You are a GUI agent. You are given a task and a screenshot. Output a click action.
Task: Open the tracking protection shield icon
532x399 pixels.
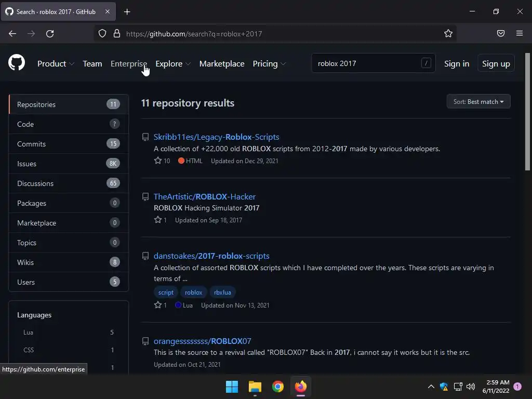(102, 34)
